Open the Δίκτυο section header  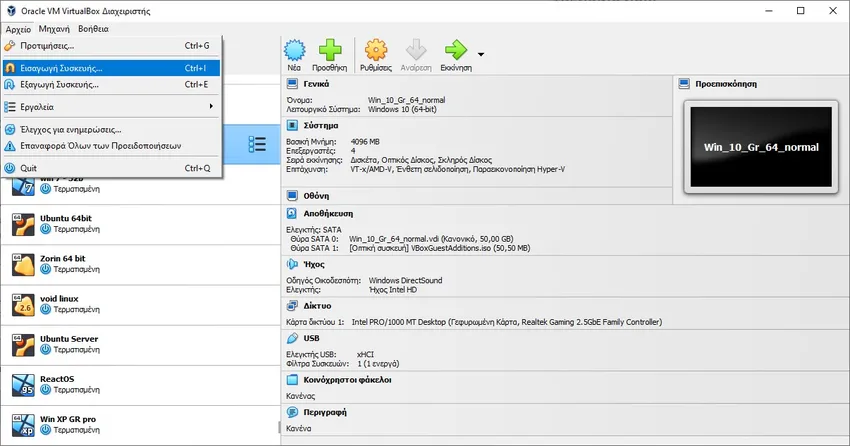point(317,306)
